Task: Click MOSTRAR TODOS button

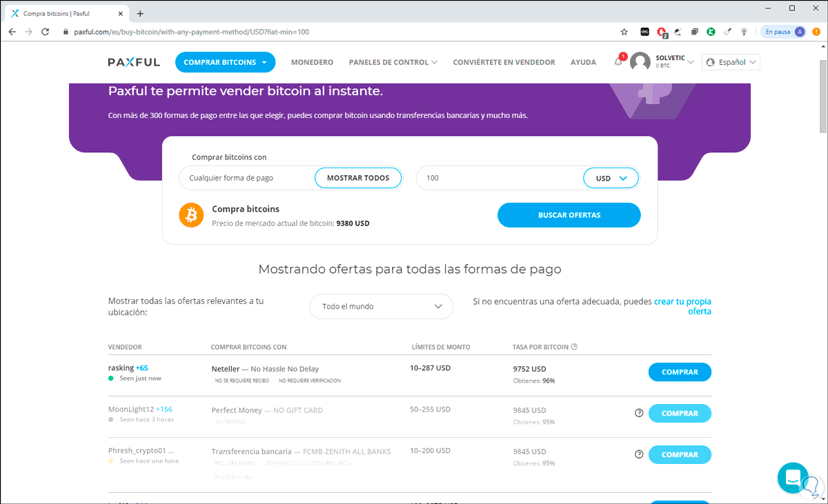Action: [x=358, y=178]
